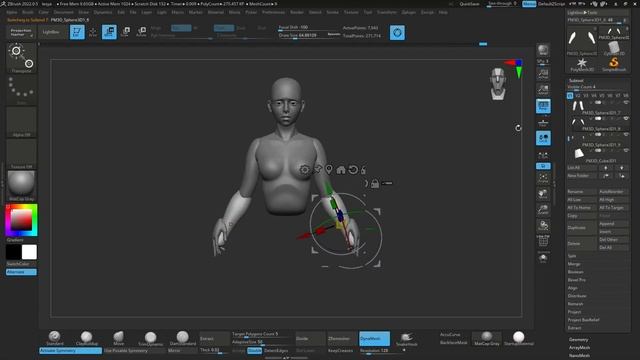640x360 pixels.
Task: Toggle the Double option
Action: tap(254, 351)
